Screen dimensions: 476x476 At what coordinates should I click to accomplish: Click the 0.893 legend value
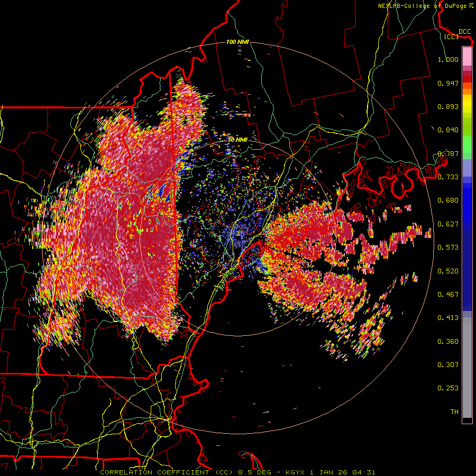pos(448,106)
